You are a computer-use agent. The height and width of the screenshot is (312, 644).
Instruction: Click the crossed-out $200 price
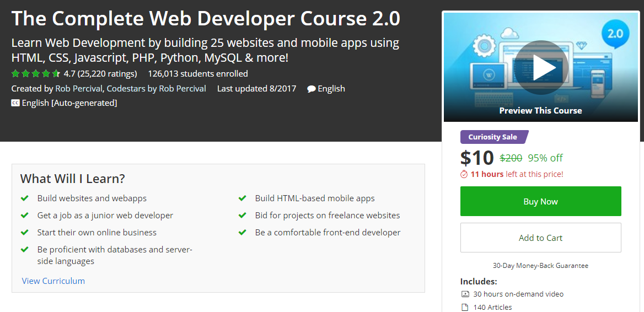(x=511, y=158)
